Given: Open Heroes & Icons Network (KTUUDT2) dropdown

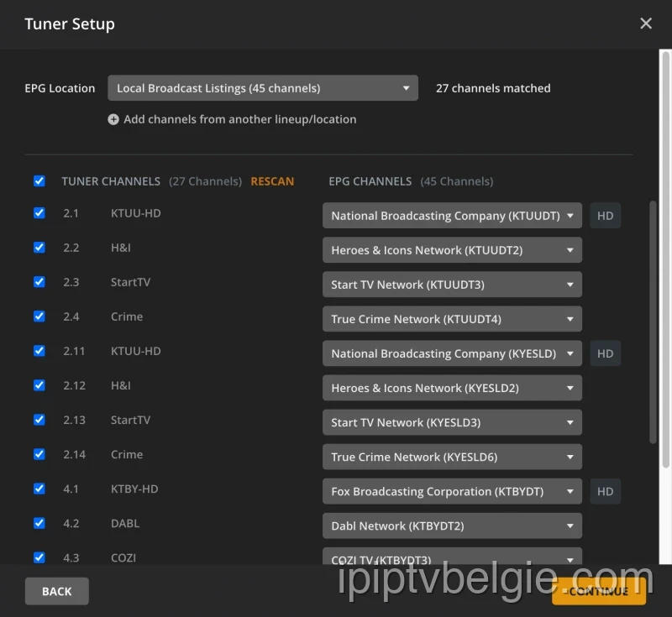Looking at the screenshot, I should coord(452,250).
